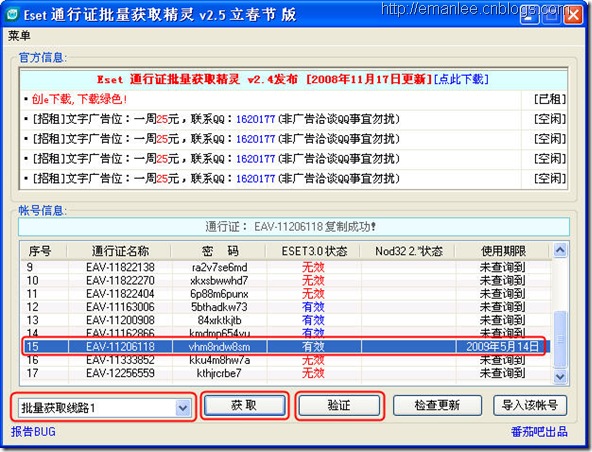Screen dimensions: 592x452
Task: Click the application icon in title bar
Action: (x=12, y=15)
